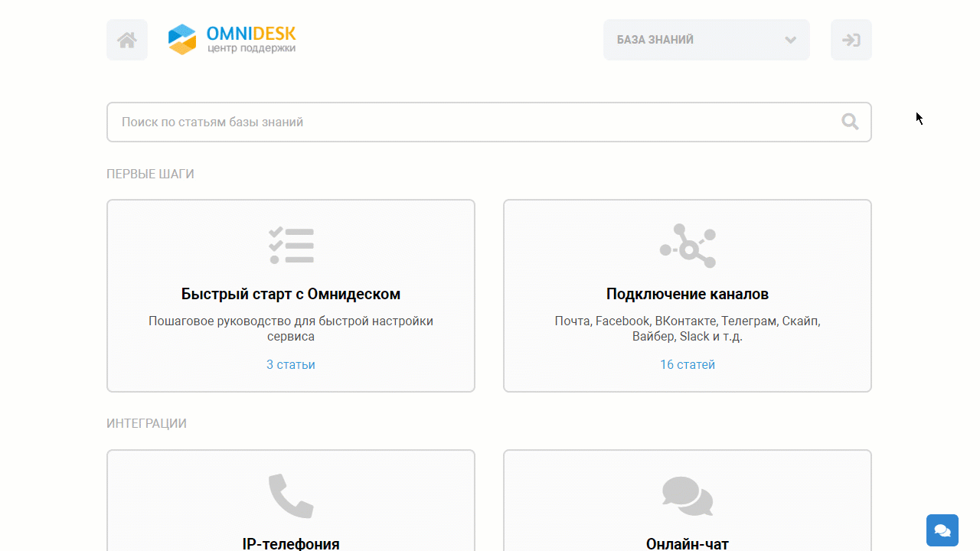Click the checklist icon for quick start
The height and width of the screenshot is (551, 980).
[291, 246]
